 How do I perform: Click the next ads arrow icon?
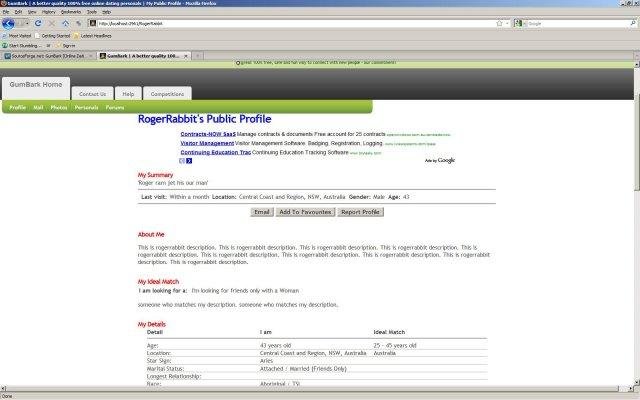point(189,161)
